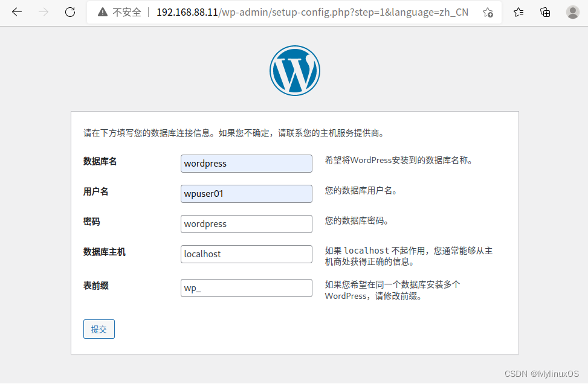Open the collections icon

point(545,12)
